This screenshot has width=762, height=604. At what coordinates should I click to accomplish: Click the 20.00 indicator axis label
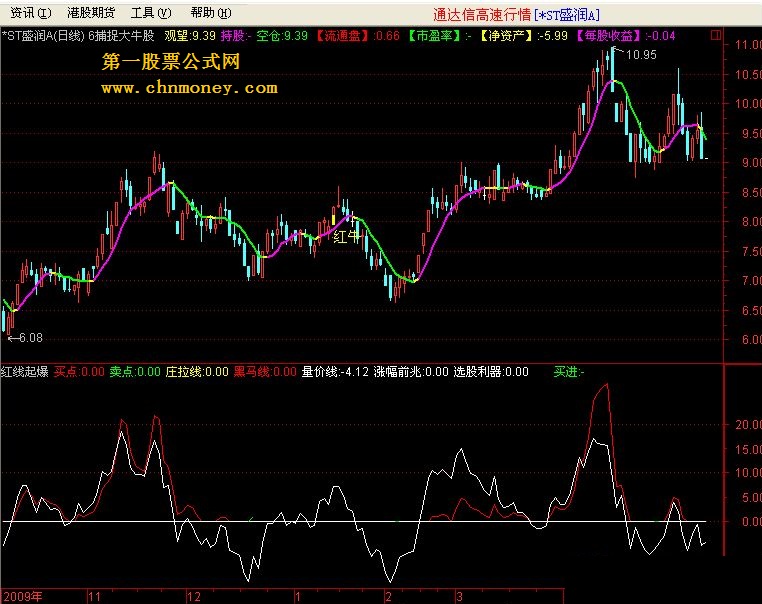pos(748,424)
